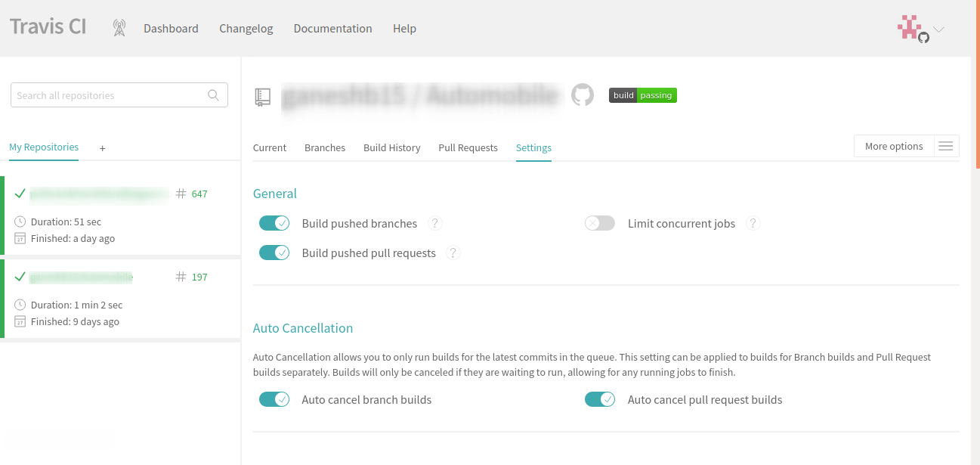Open help for Limit concurrent jobs
The image size is (980, 465).
753,224
